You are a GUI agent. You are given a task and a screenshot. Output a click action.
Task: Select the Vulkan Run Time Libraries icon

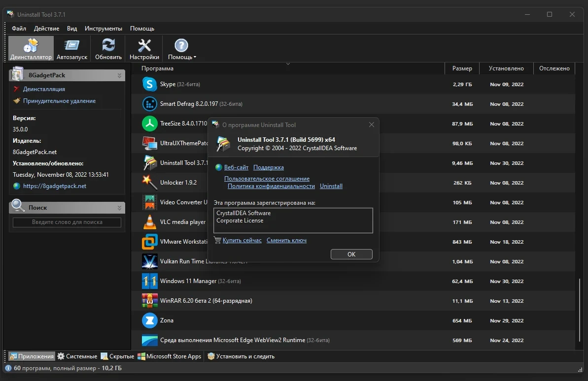tap(150, 261)
